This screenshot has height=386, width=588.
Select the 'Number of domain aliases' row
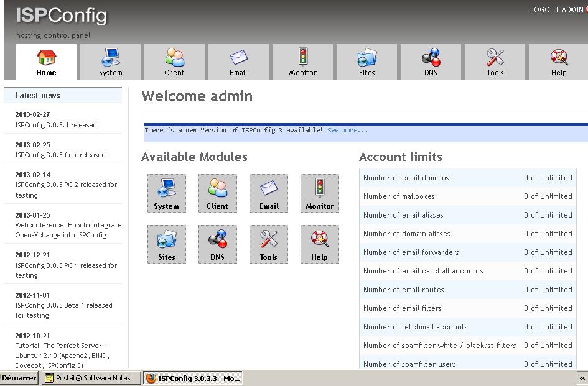click(468, 234)
